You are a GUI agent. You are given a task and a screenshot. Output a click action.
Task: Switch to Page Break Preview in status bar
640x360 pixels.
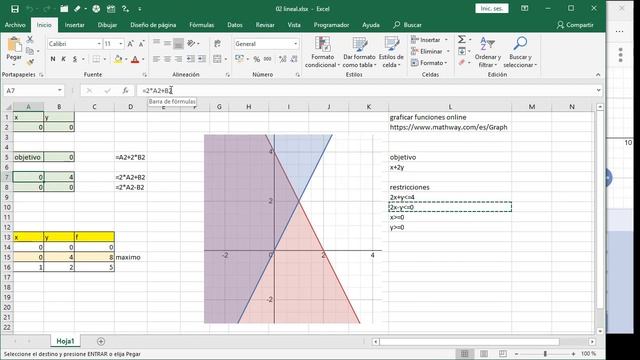503,353
